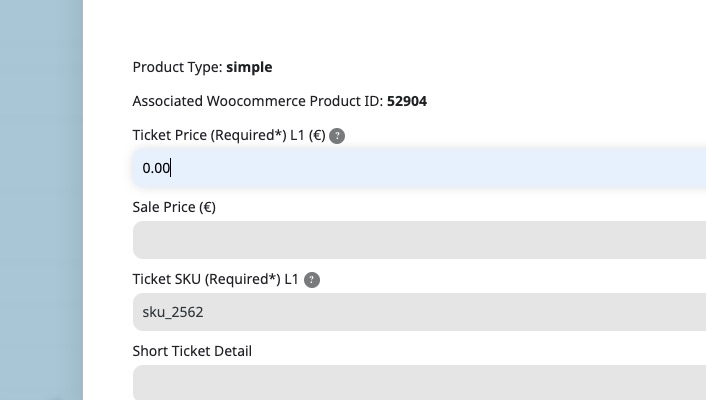
Task: Click the blue sidebar panel on the left
Action: tap(41, 200)
